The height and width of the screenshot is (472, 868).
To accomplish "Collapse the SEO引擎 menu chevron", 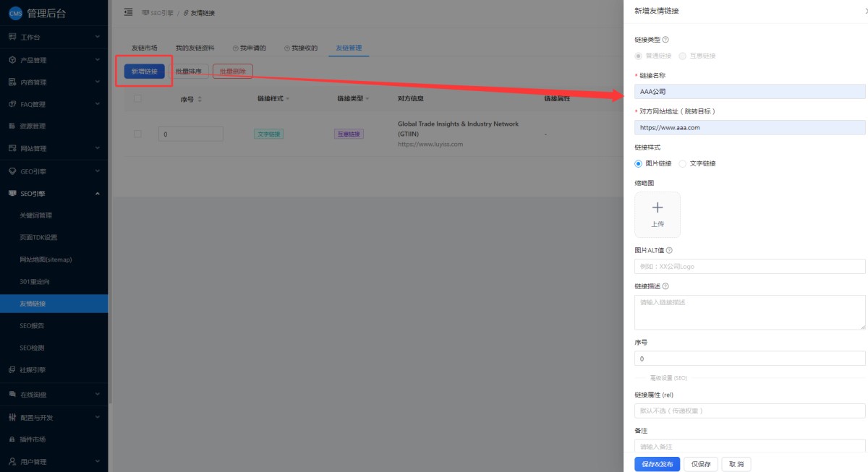I will pyautogui.click(x=98, y=193).
